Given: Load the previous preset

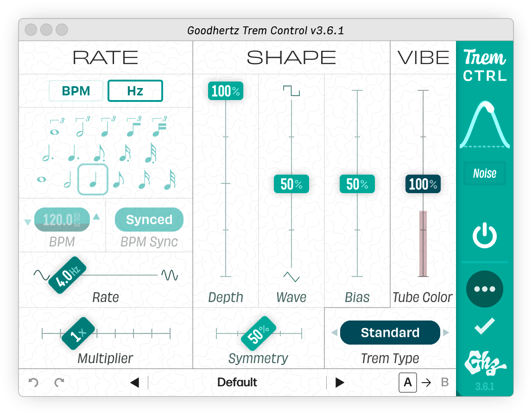Looking at the screenshot, I should 135,383.
